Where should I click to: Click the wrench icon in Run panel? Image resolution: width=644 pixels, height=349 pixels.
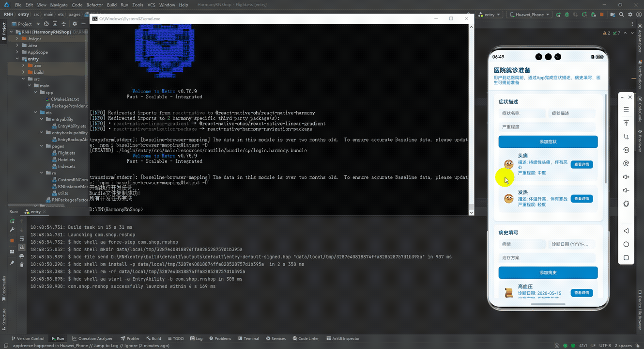pos(12,230)
